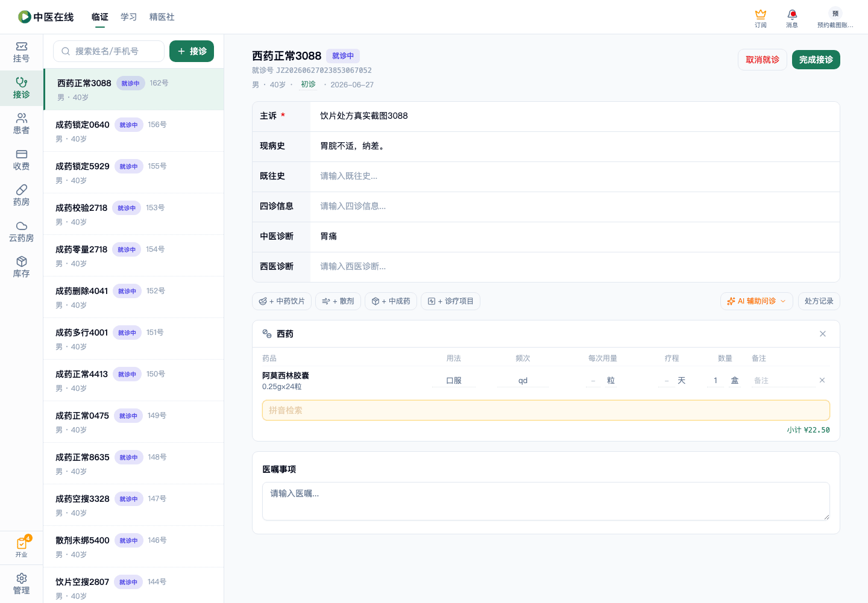Click the 既往史 input field
868x603 pixels.
tap(575, 177)
